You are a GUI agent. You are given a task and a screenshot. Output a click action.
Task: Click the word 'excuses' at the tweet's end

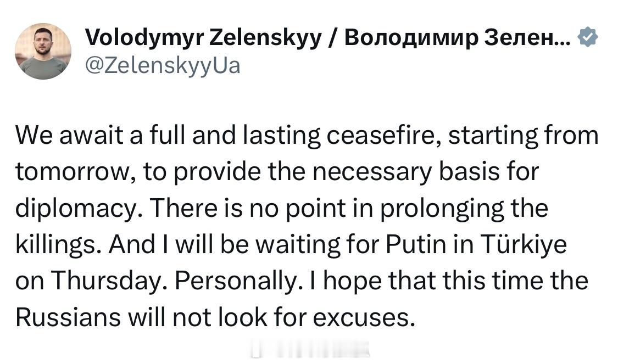pos(364,318)
